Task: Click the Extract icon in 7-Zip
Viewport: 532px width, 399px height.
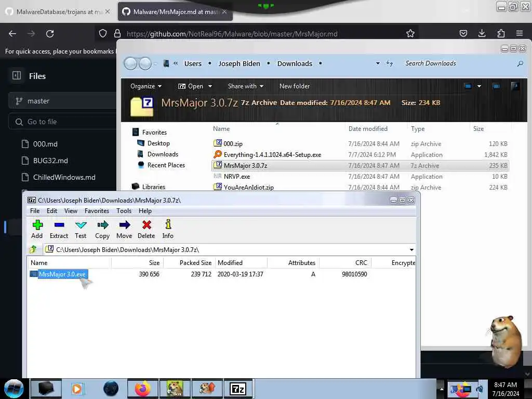Action: point(59,225)
